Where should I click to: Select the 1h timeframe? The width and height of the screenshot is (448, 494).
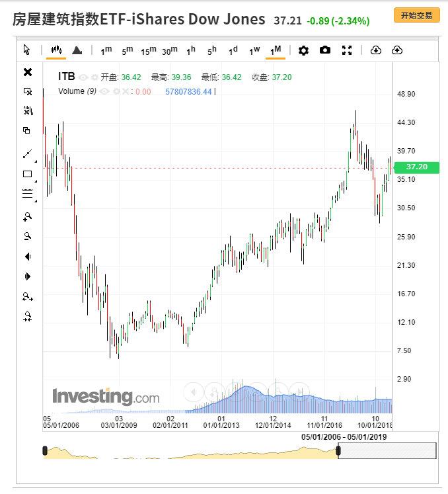[x=191, y=50]
